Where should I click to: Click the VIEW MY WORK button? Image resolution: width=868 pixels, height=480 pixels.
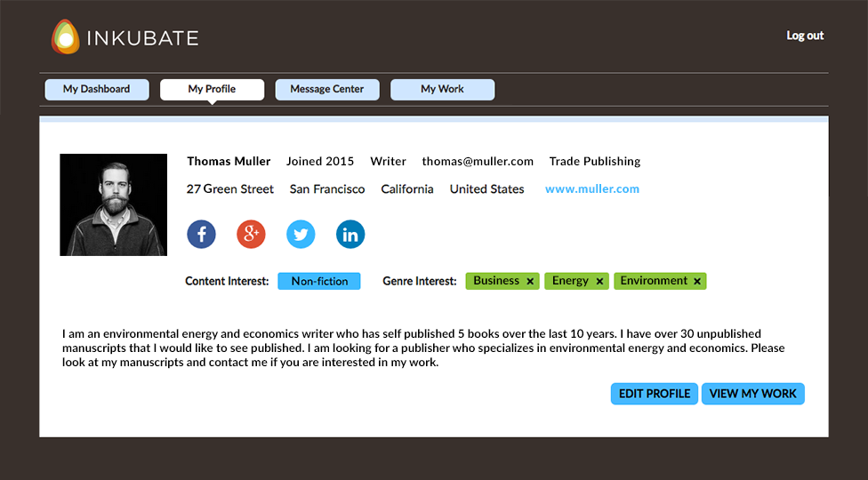(x=753, y=394)
